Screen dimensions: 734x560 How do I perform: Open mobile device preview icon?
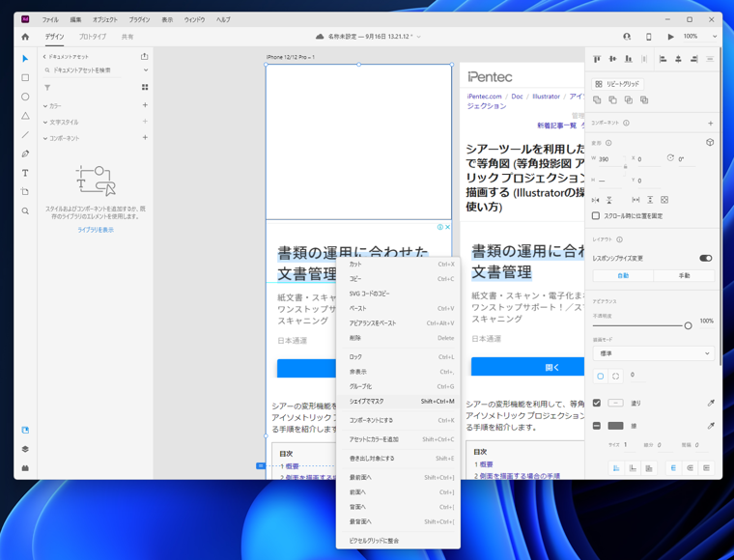pyautogui.click(x=648, y=37)
